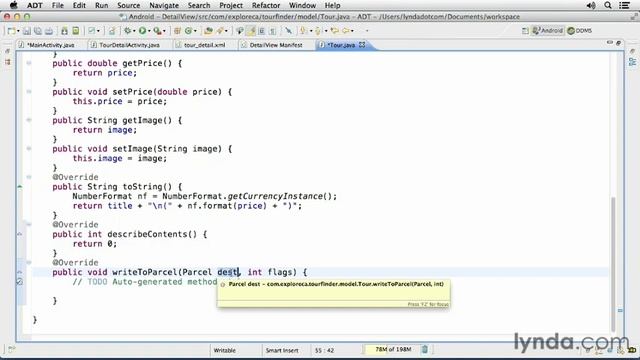
Task: Click the vertical scrollbar of the editor
Action: [613, 264]
